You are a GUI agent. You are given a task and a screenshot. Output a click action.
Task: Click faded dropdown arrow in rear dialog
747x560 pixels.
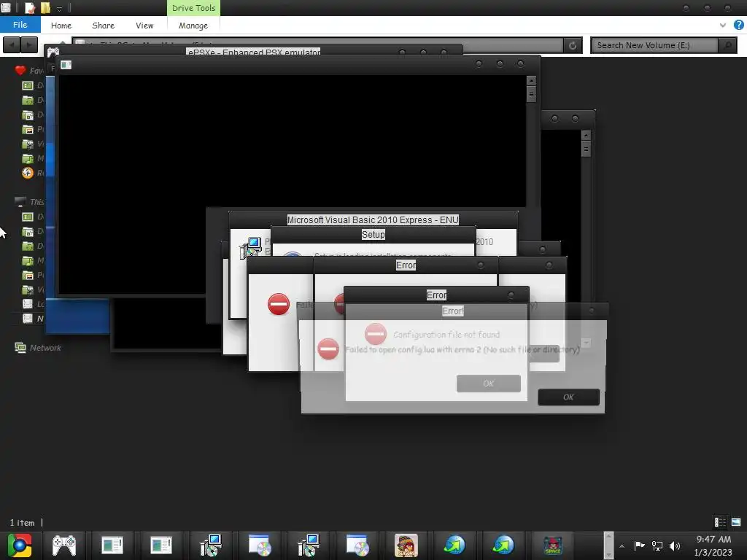click(586, 343)
